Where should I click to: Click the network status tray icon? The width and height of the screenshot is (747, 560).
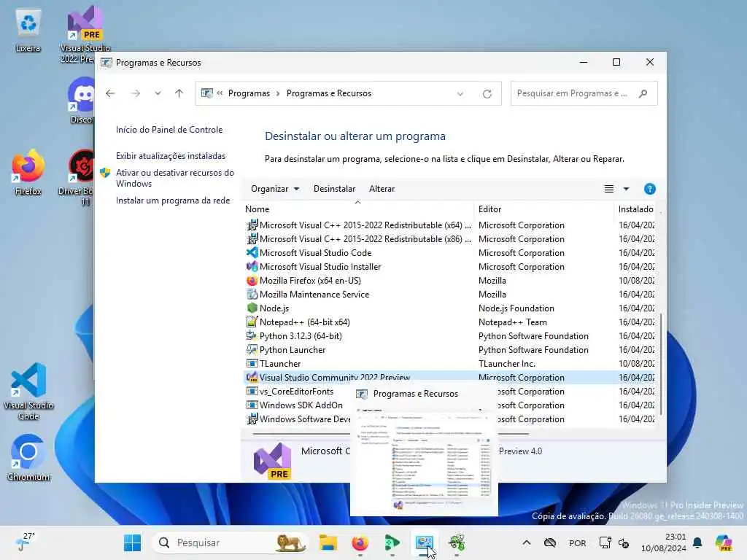pyautogui.click(x=605, y=542)
